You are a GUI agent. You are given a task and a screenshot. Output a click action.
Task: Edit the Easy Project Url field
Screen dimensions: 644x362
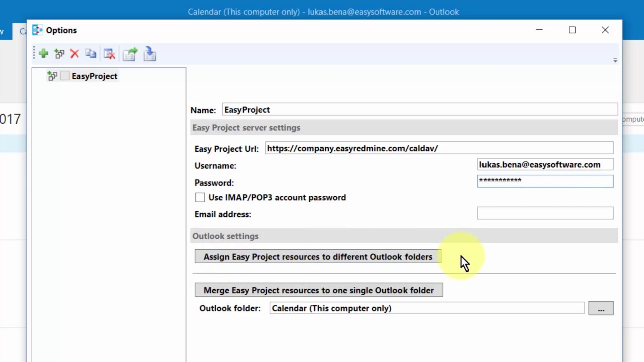coord(439,148)
